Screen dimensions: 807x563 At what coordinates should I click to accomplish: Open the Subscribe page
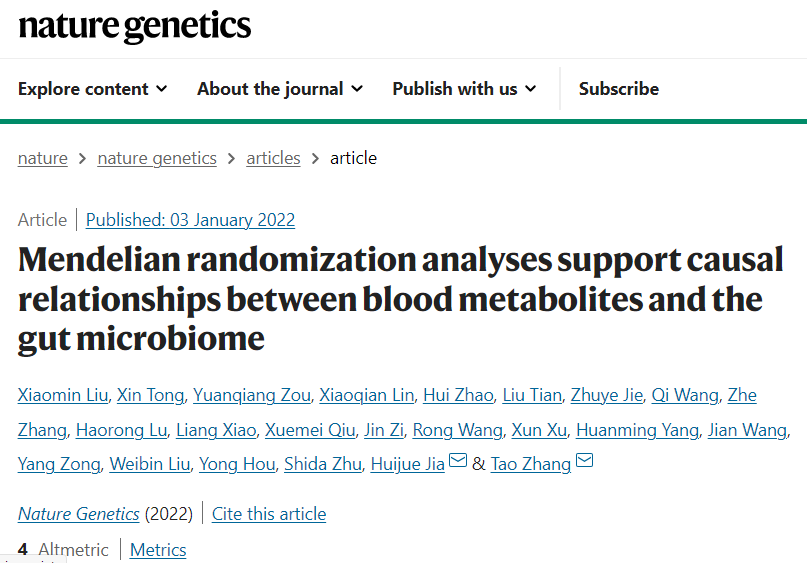(619, 89)
